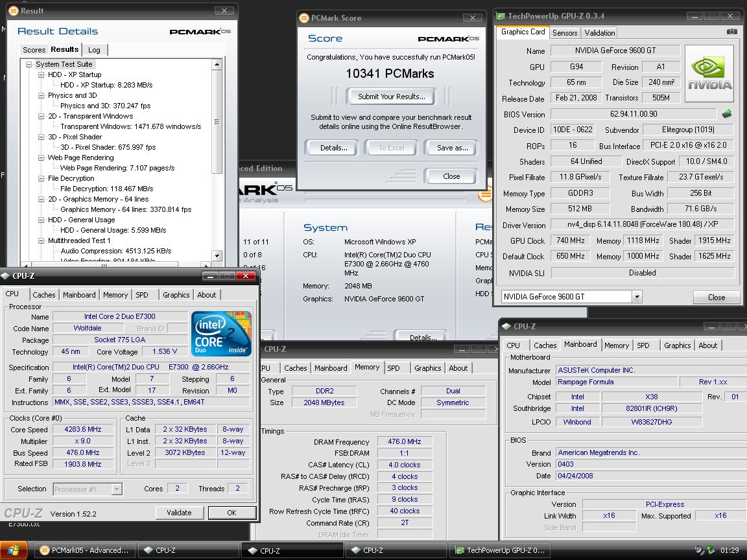Click the OK button in CPU-Z

point(232,513)
